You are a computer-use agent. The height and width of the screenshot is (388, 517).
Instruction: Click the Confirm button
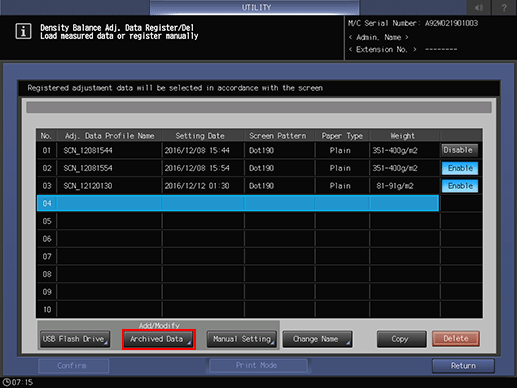tap(73, 366)
